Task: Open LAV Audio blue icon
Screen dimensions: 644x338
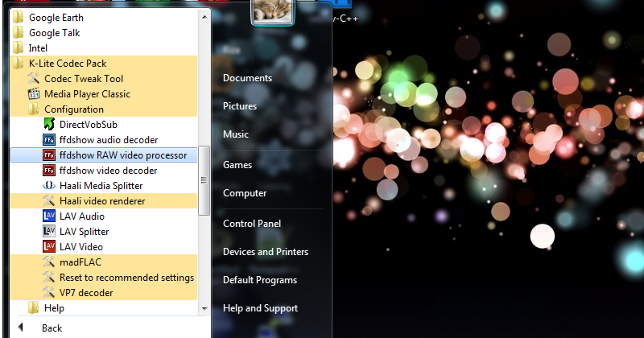Action: click(x=49, y=216)
